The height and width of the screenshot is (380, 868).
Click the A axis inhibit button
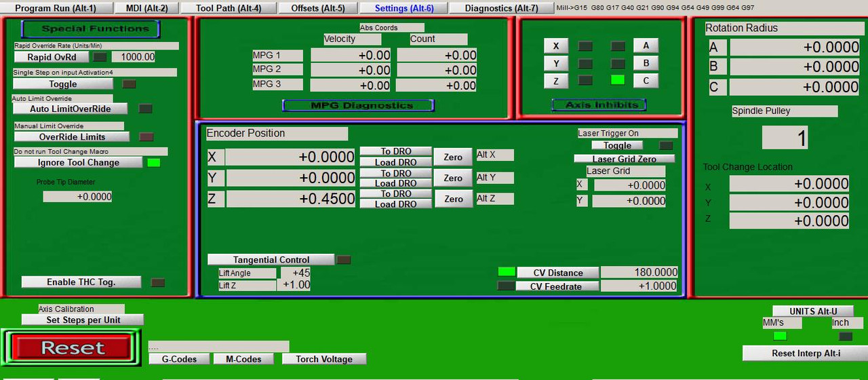[x=646, y=45]
